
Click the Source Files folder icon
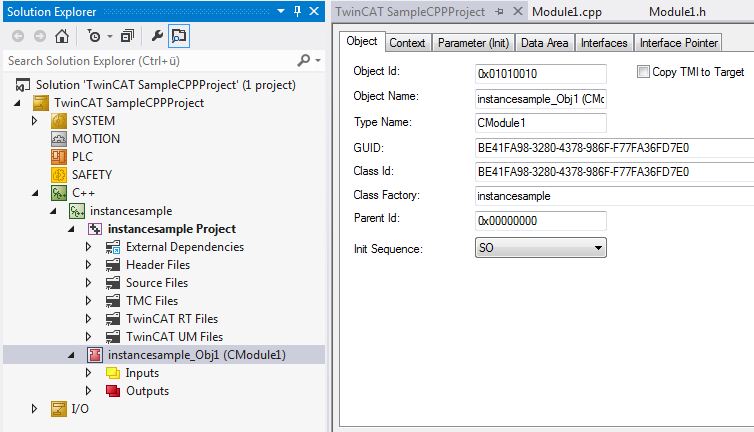(x=113, y=283)
